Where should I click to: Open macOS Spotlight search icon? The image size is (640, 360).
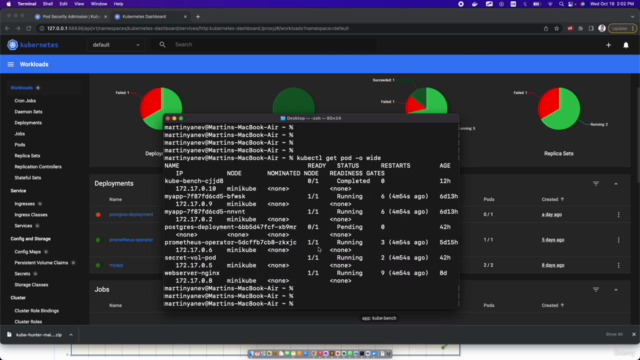click(561, 4)
